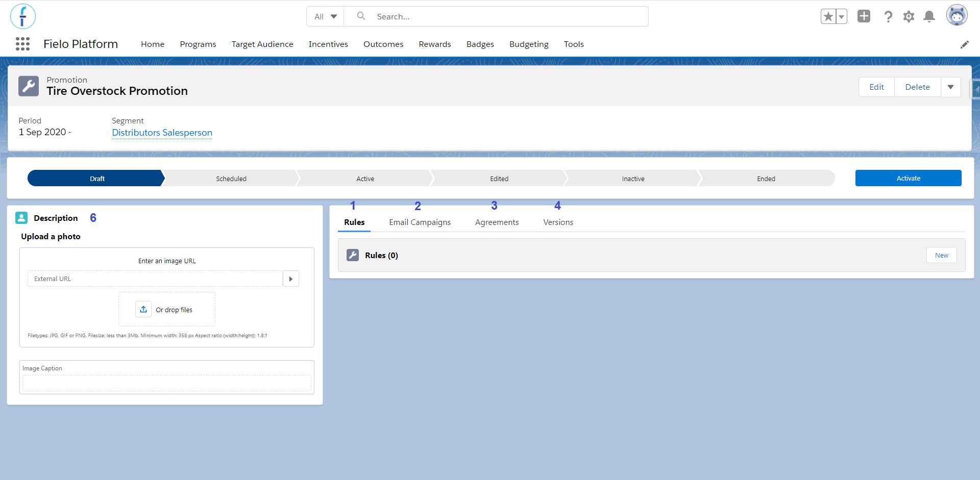Switch to the Agreements tab
980x480 pixels.
[497, 222]
